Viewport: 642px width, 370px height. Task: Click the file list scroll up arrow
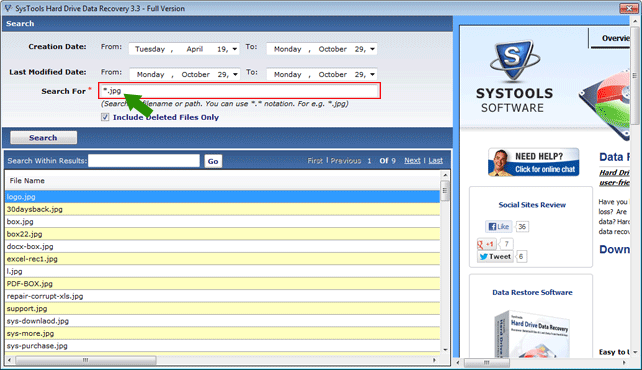(445, 175)
